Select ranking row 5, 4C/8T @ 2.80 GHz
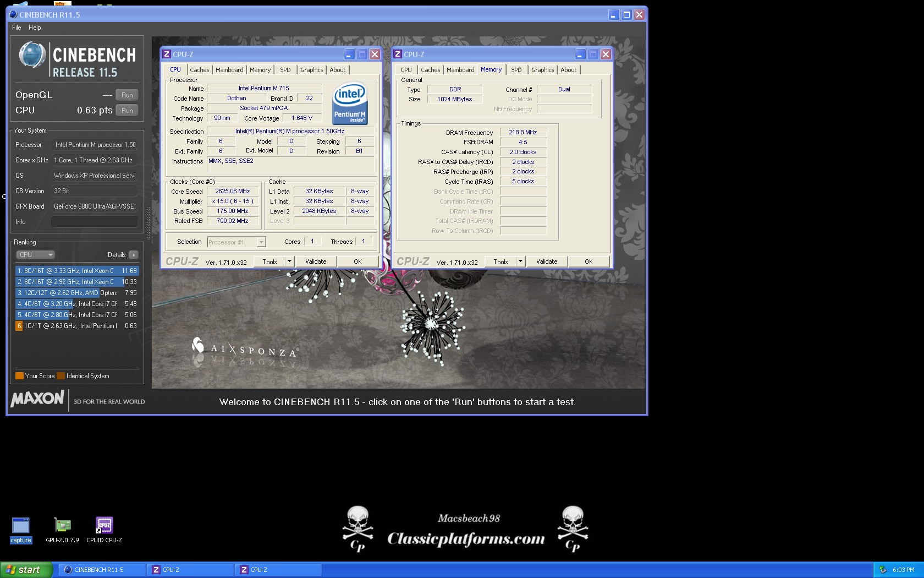924x578 pixels. [77, 315]
